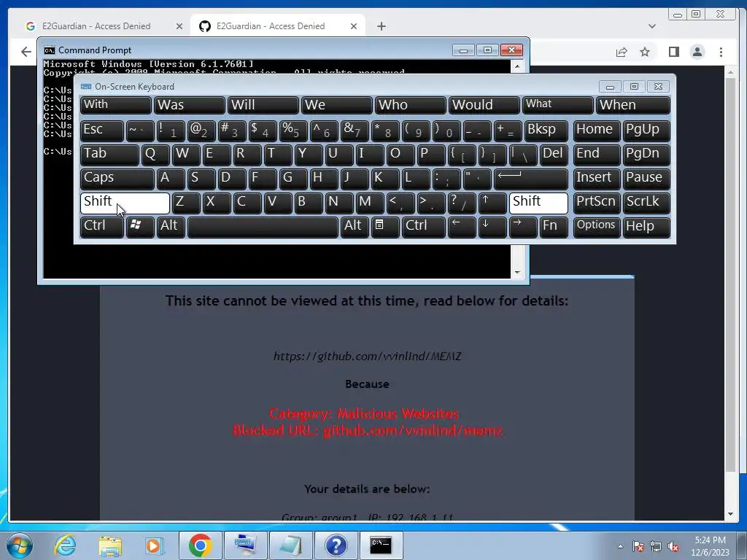
Task: Click the spacebar key
Action: [x=263, y=227]
